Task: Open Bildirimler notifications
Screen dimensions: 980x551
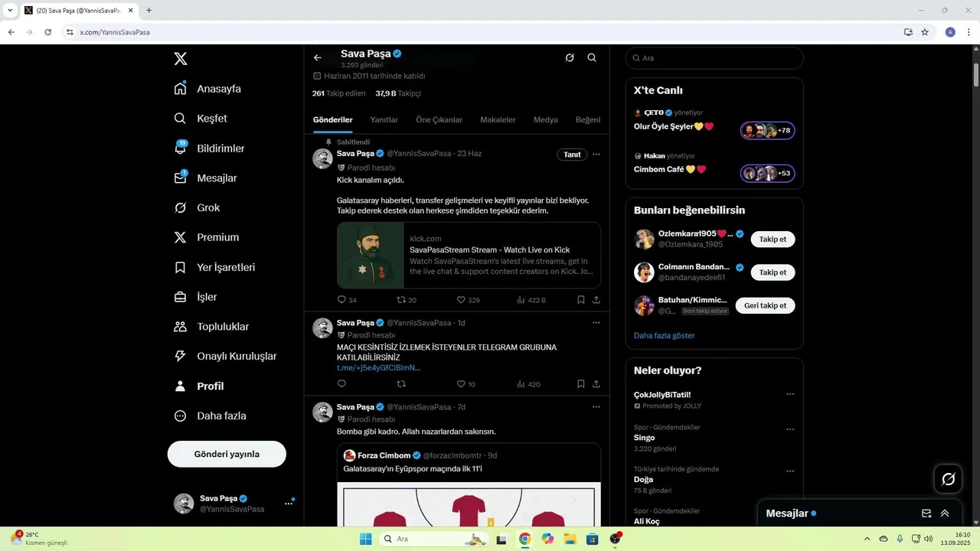Action: coord(209,148)
